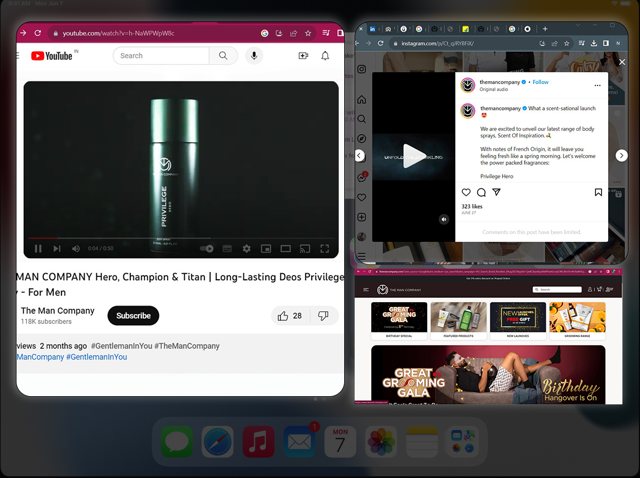Focus the YouTube search box
Screen dimensions: 640x478
pyautogui.click(x=161, y=56)
